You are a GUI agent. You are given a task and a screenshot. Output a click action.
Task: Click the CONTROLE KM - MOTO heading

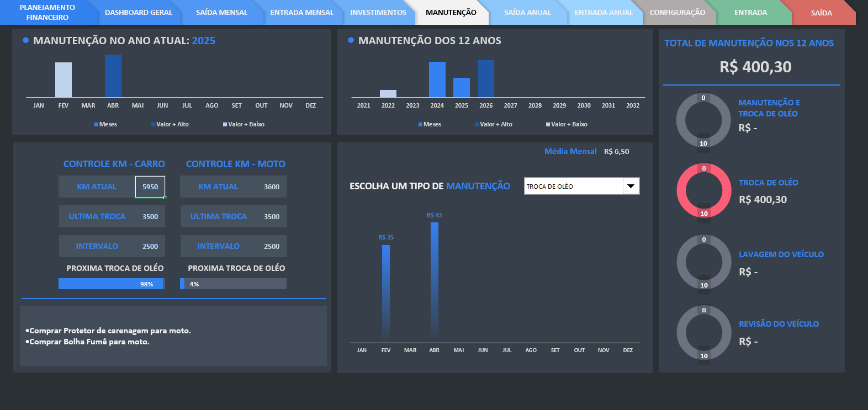[236, 164]
